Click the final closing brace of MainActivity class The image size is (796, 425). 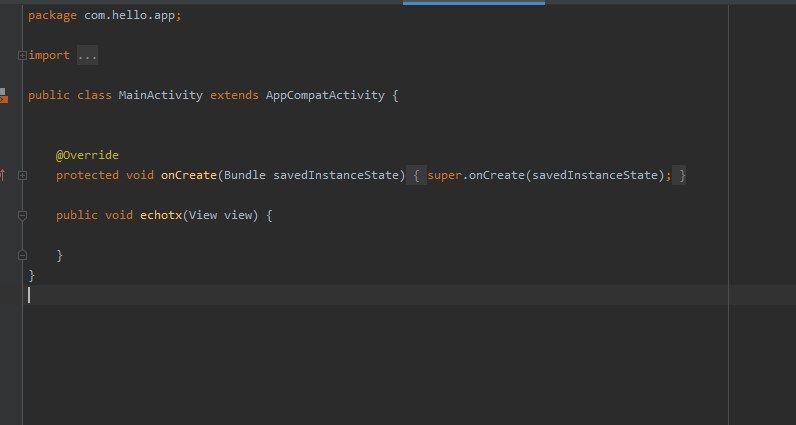31,275
